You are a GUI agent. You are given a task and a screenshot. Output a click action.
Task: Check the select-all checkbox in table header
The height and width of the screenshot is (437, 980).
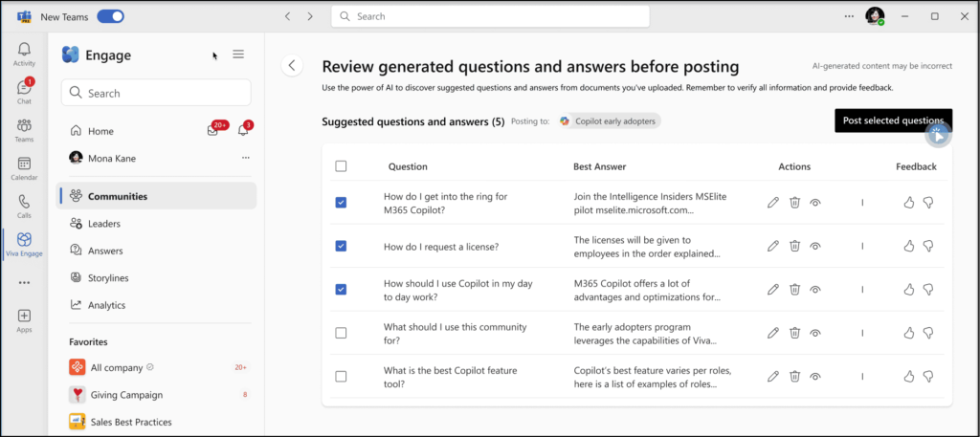(341, 166)
